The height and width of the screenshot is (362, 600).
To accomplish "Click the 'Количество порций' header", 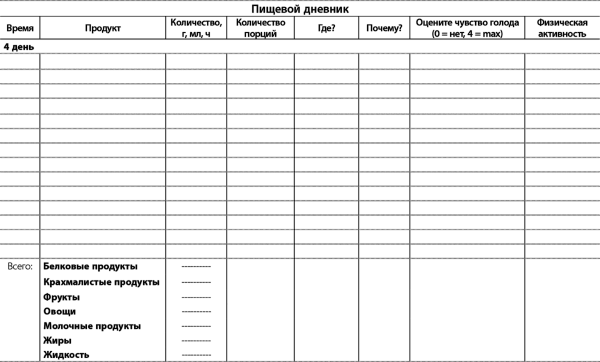I will 260,28.
